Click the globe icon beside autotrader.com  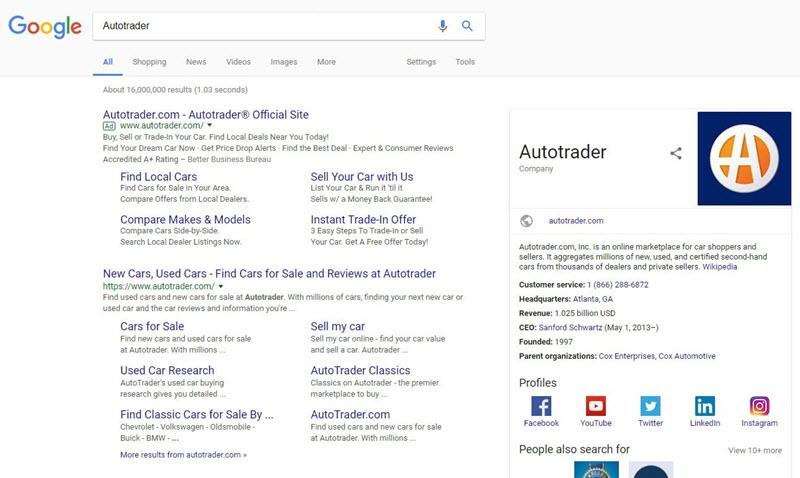pyautogui.click(x=527, y=221)
